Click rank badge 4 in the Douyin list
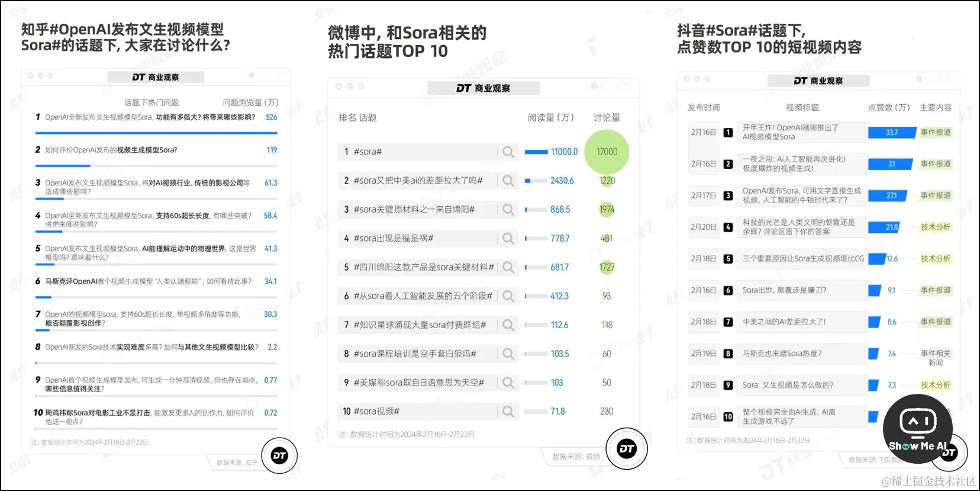The width and height of the screenshot is (980, 491). pyautogui.click(x=728, y=227)
